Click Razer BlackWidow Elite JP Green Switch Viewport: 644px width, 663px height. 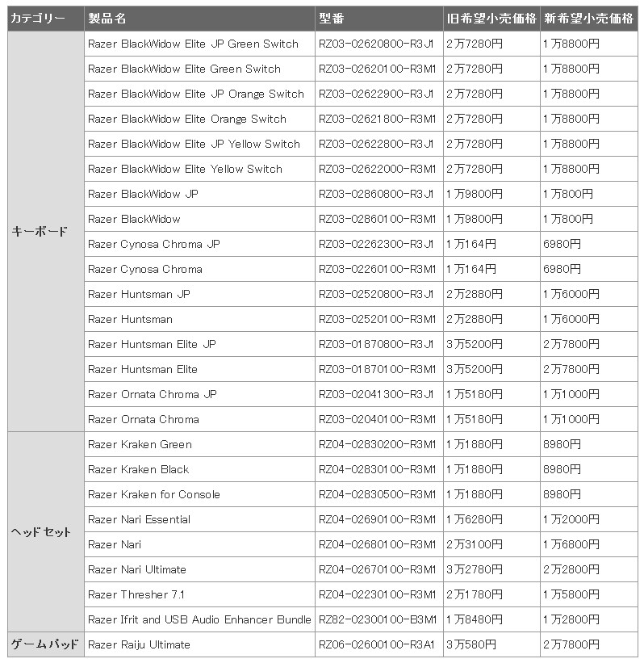point(193,44)
